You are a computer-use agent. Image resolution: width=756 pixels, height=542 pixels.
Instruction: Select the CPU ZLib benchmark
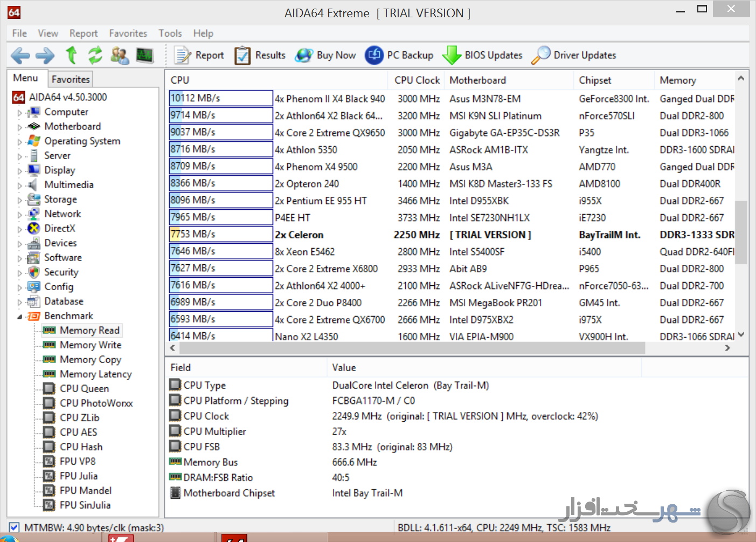80,418
